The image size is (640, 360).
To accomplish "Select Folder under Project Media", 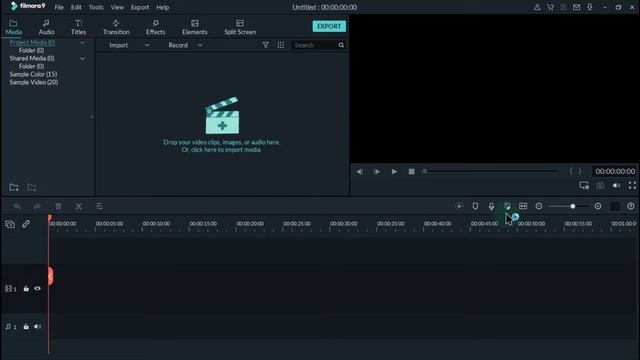I will [31, 50].
